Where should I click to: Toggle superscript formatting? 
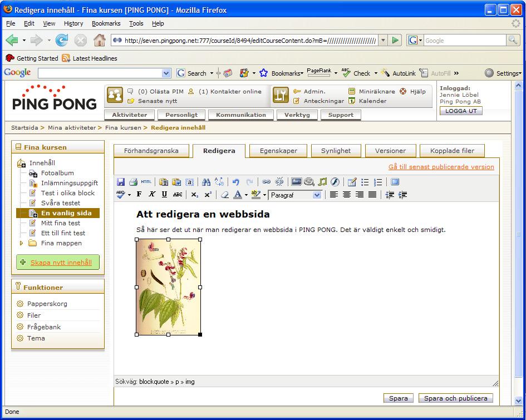click(x=208, y=194)
